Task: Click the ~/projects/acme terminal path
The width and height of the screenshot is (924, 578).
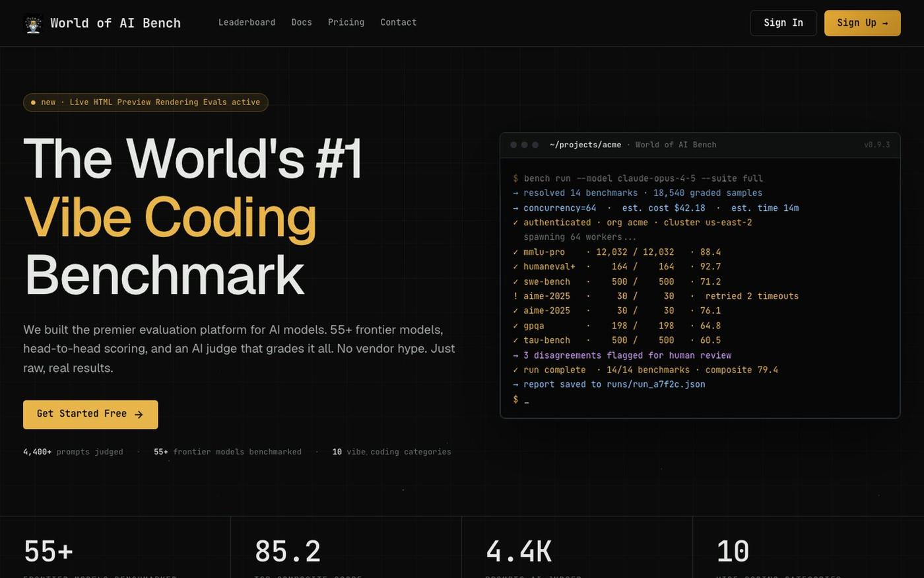Action: 585,145
